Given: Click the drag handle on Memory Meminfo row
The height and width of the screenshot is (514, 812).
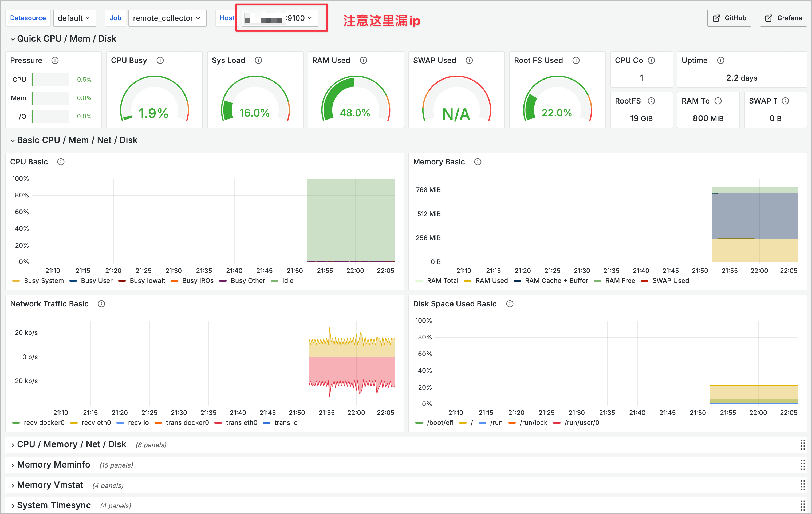Looking at the screenshot, I should (803, 465).
